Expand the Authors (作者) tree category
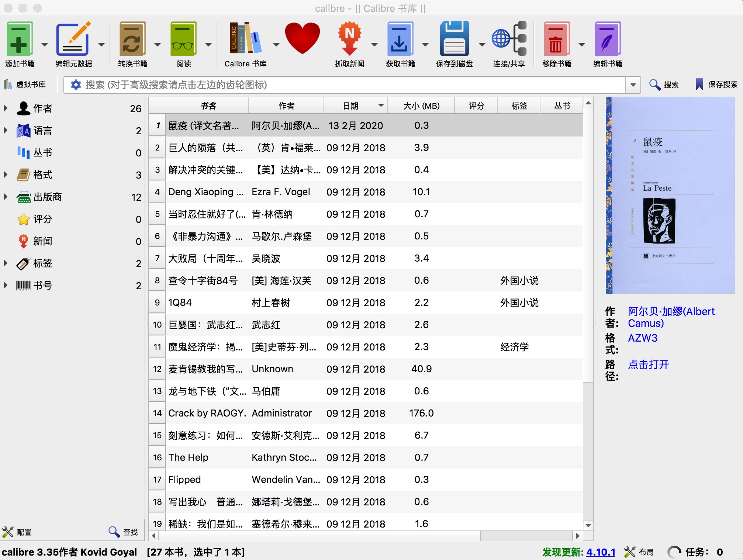The image size is (743, 560). click(x=6, y=108)
